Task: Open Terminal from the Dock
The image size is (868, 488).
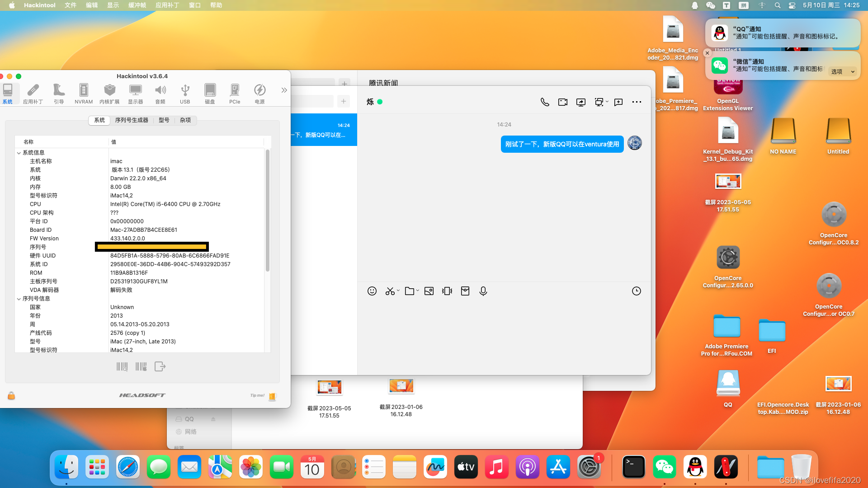Action: pyautogui.click(x=633, y=468)
